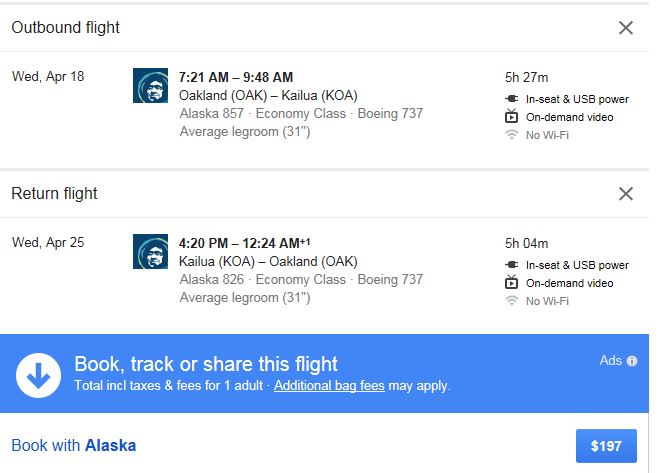Image resolution: width=659 pixels, height=473 pixels.
Task: Click the Book, track or share this flight heading
Action: [206, 363]
